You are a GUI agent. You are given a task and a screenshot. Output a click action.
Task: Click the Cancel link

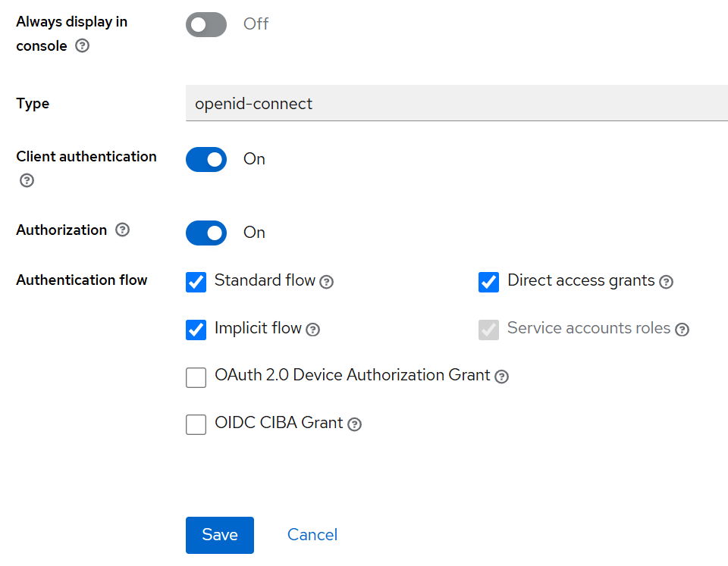point(312,535)
